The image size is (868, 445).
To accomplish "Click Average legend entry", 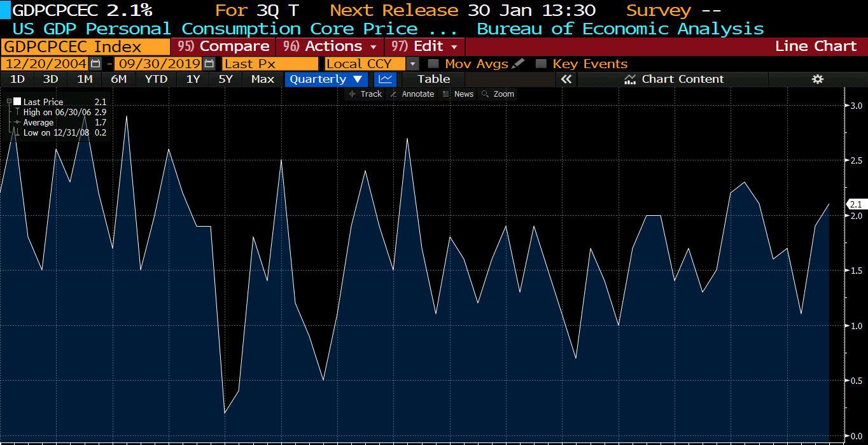I will coord(64,122).
